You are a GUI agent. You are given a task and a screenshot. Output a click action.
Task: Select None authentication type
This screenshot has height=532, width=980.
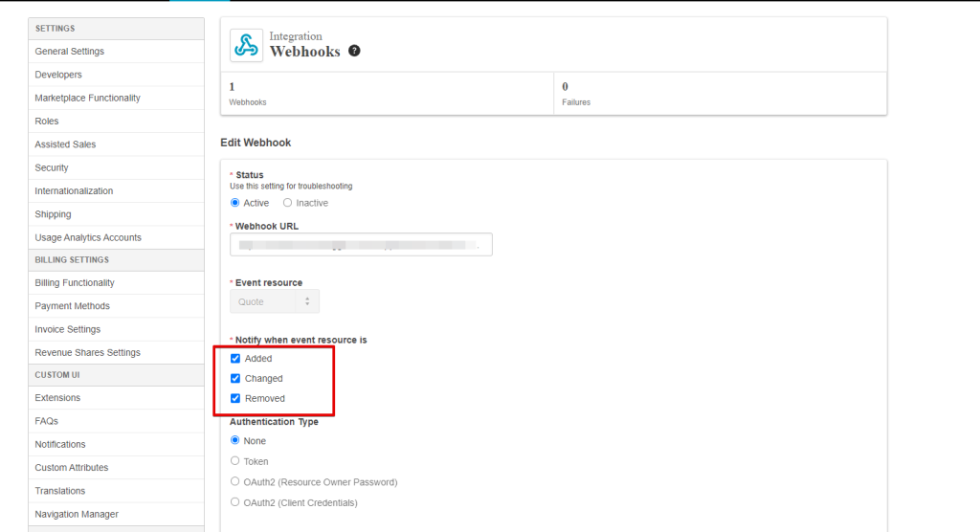pos(235,441)
